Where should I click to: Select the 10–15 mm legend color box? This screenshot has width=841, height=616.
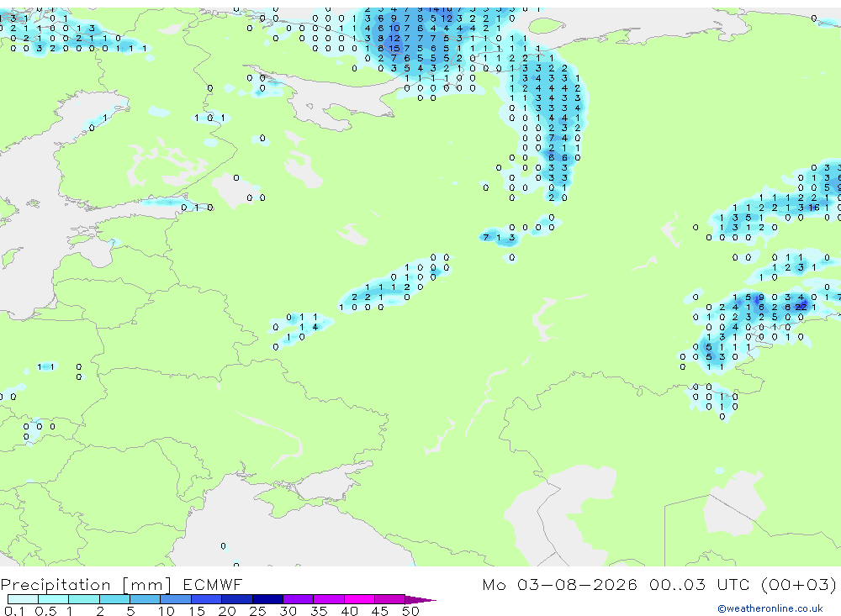pos(176,599)
